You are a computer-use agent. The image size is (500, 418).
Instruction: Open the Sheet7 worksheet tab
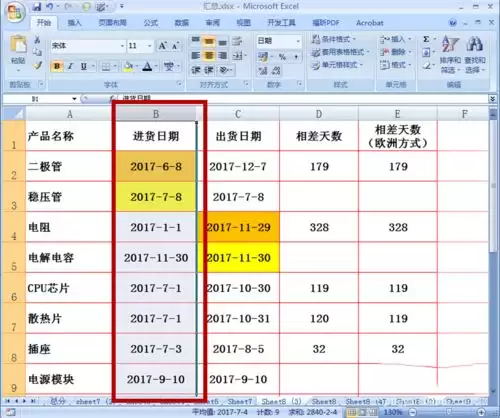pyautogui.click(x=240, y=401)
